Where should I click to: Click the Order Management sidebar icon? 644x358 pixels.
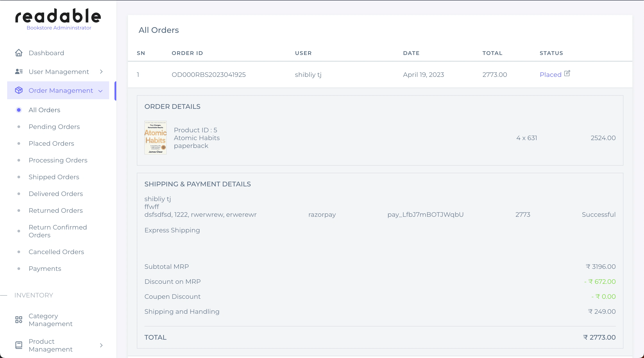19,90
